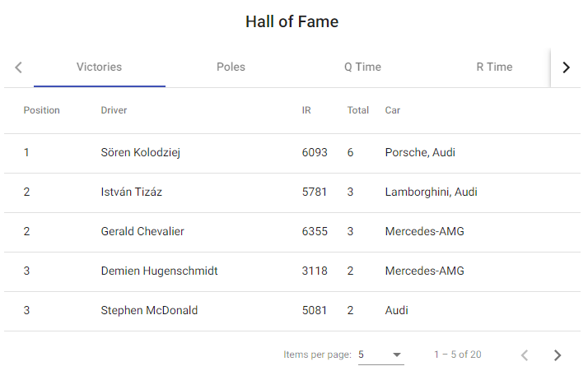Switch to the Poles tab

click(231, 67)
